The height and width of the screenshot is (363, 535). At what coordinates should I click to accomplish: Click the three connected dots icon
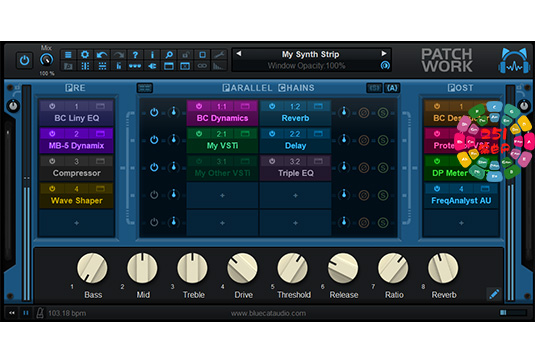135,66
